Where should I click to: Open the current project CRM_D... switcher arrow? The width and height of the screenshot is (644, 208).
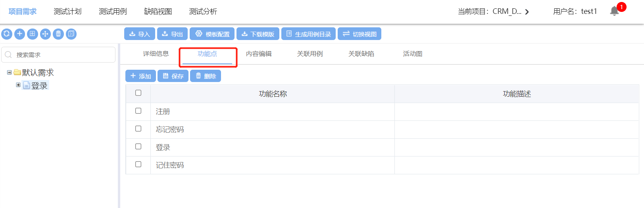527,12
